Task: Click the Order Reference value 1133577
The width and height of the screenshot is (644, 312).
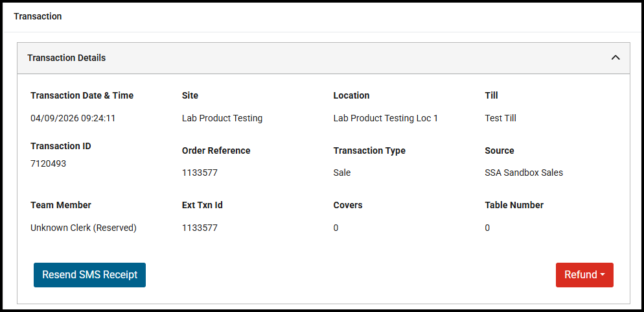Action: (x=200, y=173)
